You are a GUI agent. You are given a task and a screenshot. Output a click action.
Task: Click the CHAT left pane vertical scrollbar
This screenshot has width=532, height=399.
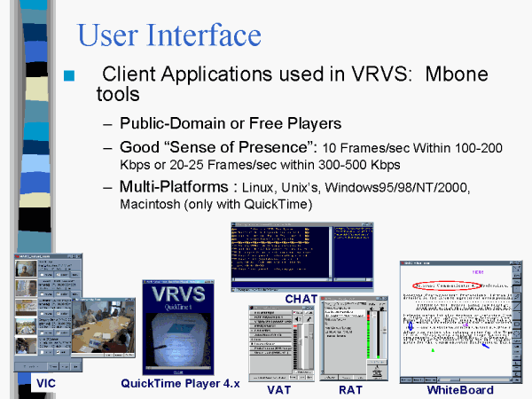(330, 253)
